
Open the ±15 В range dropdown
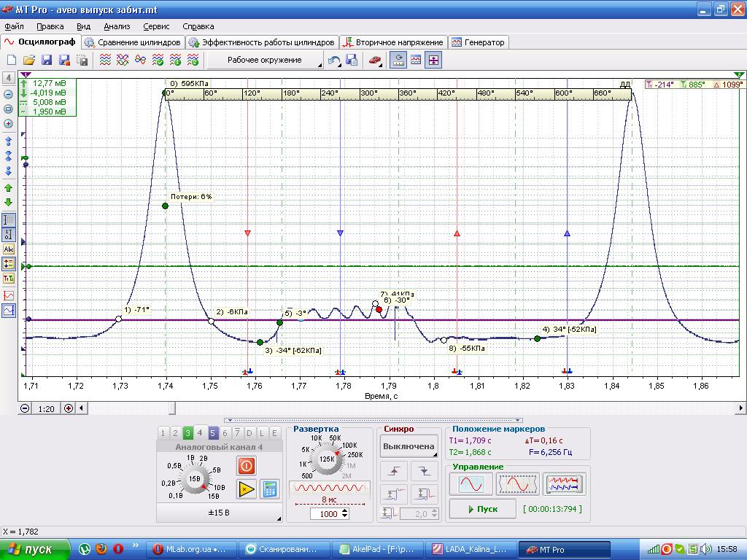pos(219,513)
